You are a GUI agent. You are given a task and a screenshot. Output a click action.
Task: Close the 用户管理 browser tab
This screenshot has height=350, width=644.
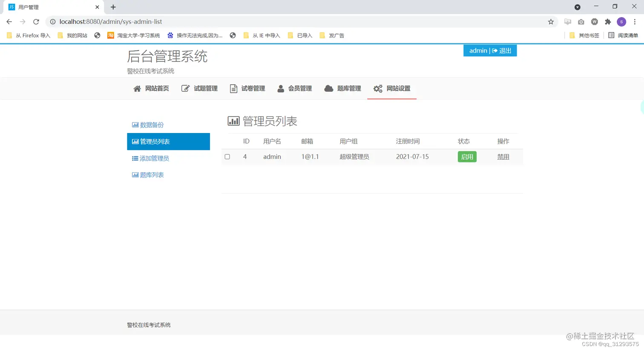pos(97,7)
